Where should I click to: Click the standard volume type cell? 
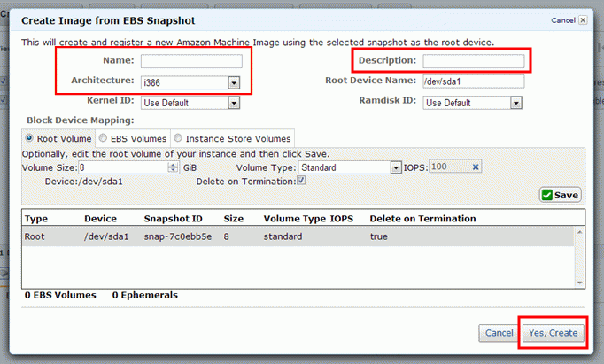point(283,236)
